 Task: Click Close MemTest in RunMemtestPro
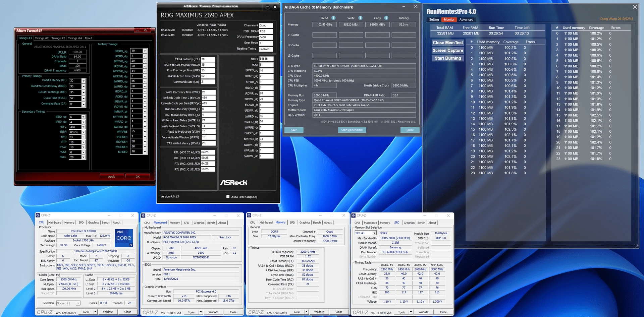pos(448,43)
